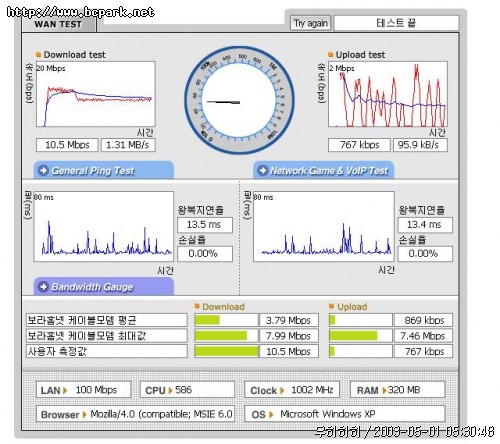The width and height of the screenshot is (500, 444).
Task: Click the VoIP test 0.00% loss rate value
Action: pos(425,254)
